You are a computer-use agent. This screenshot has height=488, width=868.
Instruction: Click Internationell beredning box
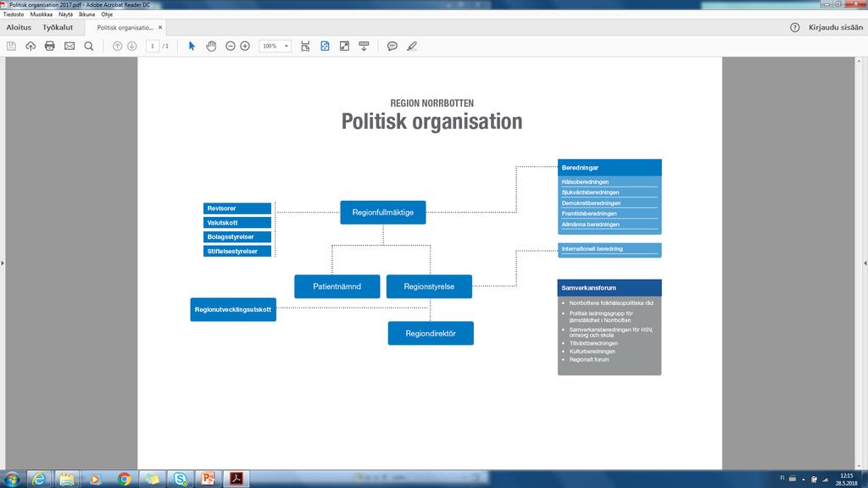609,250
